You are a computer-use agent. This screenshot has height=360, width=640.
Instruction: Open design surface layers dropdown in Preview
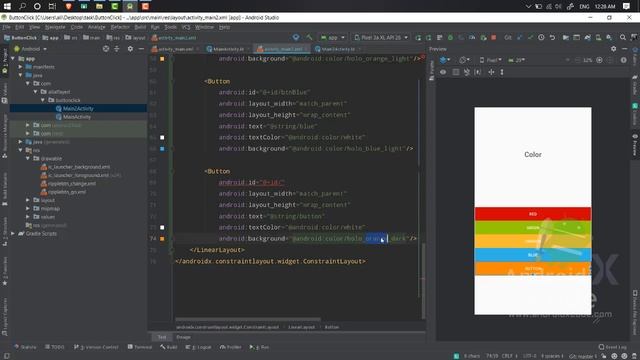445,60
